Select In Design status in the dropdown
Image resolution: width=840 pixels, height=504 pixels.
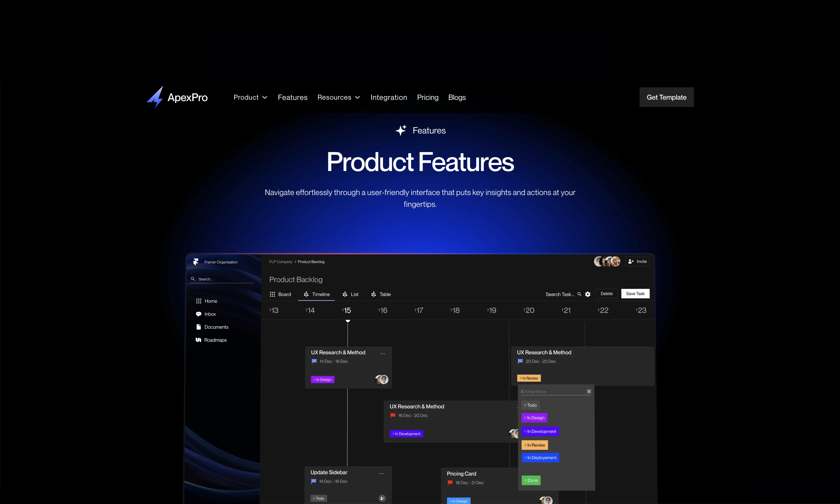534,418
